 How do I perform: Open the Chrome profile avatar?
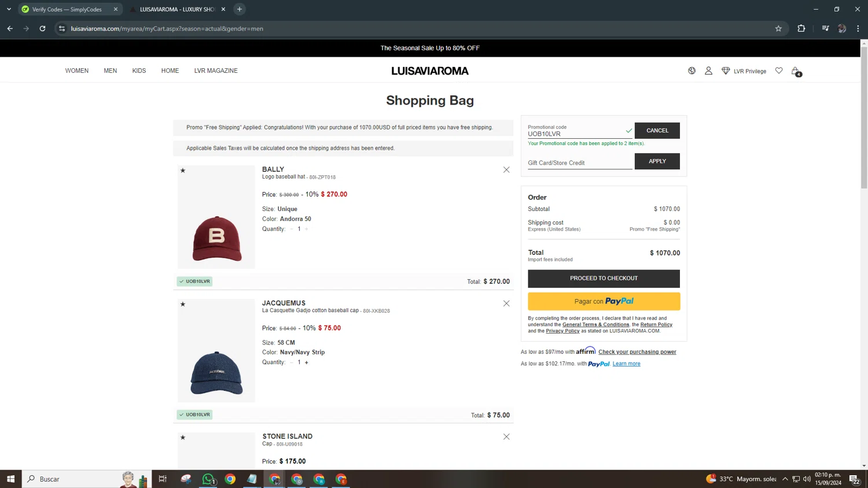(842, 28)
